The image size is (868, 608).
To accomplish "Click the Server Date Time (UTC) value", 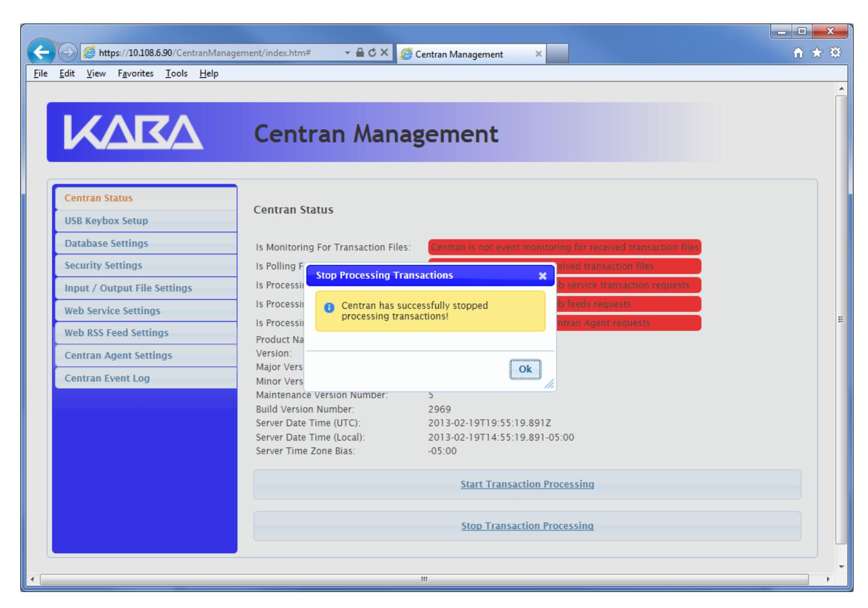I will coord(489,423).
